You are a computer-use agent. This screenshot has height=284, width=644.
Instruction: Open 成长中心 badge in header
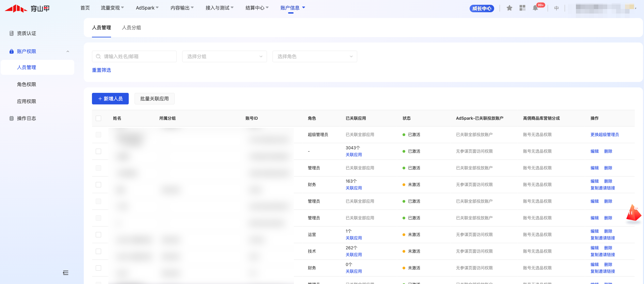[482, 9]
